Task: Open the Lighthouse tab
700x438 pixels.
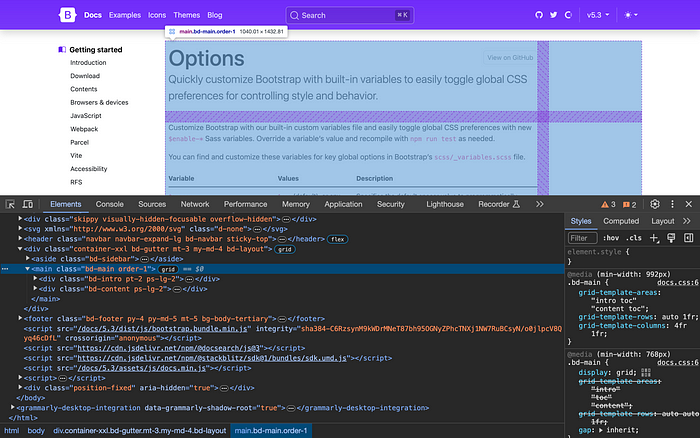Action: (445, 204)
